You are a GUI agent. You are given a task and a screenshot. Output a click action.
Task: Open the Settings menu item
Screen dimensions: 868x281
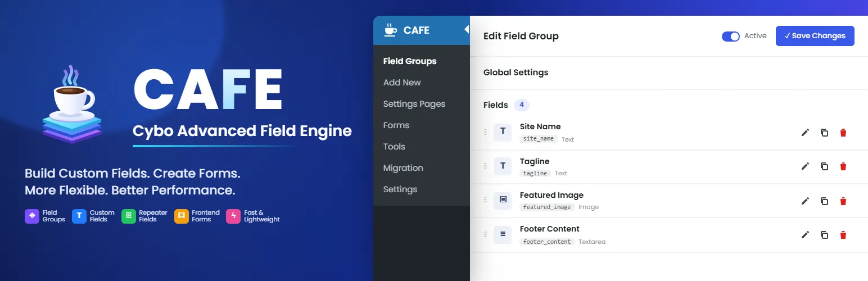point(400,189)
